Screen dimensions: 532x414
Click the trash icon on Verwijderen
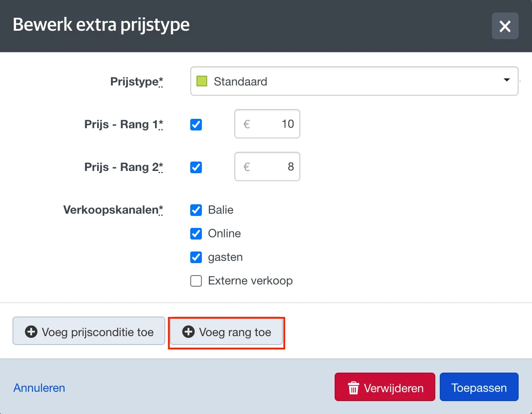353,388
